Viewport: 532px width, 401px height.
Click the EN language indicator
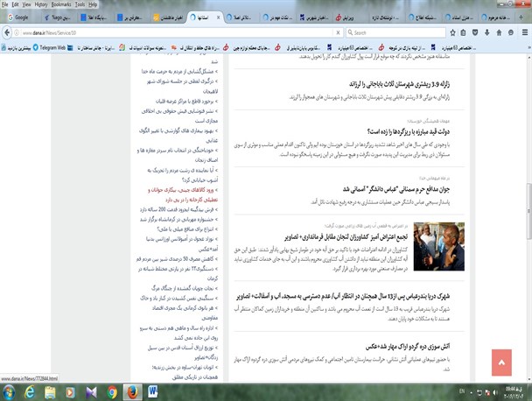[462, 391]
